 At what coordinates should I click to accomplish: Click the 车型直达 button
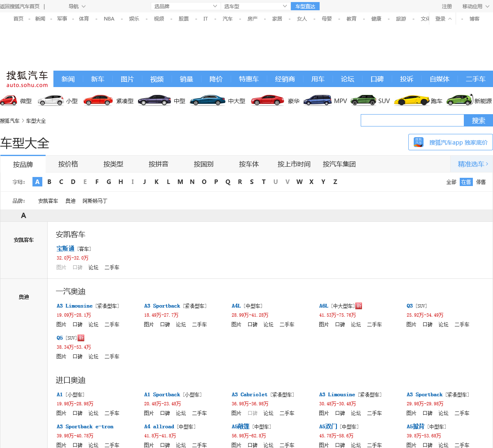click(x=305, y=6)
